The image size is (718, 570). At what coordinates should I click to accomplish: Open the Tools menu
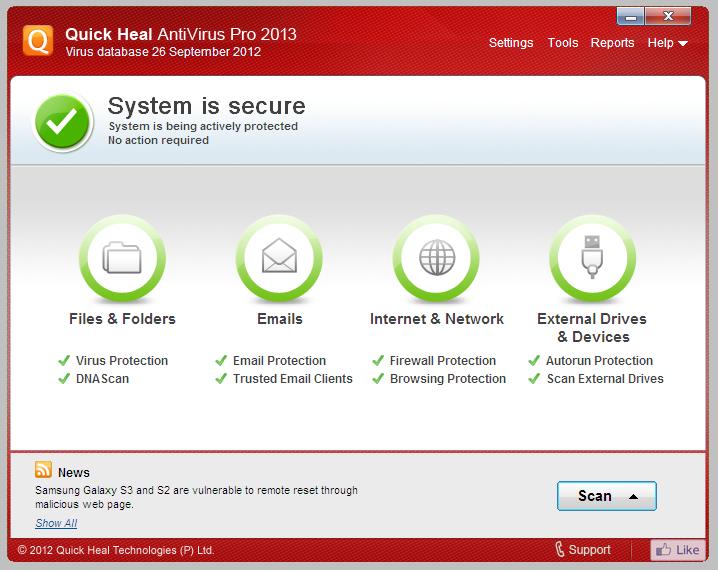tap(563, 43)
